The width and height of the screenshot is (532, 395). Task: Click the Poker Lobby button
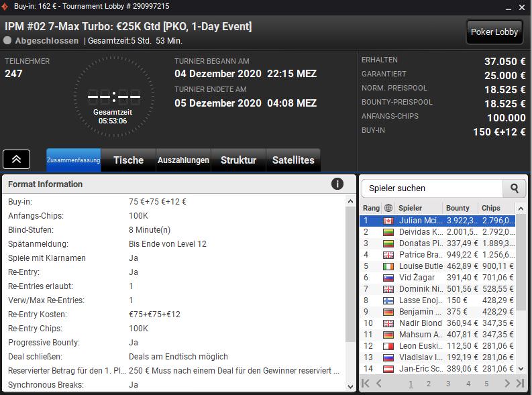494,32
